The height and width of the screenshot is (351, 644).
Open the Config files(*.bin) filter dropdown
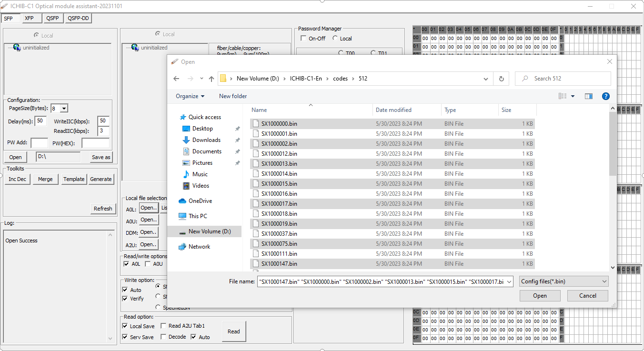(x=604, y=281)
